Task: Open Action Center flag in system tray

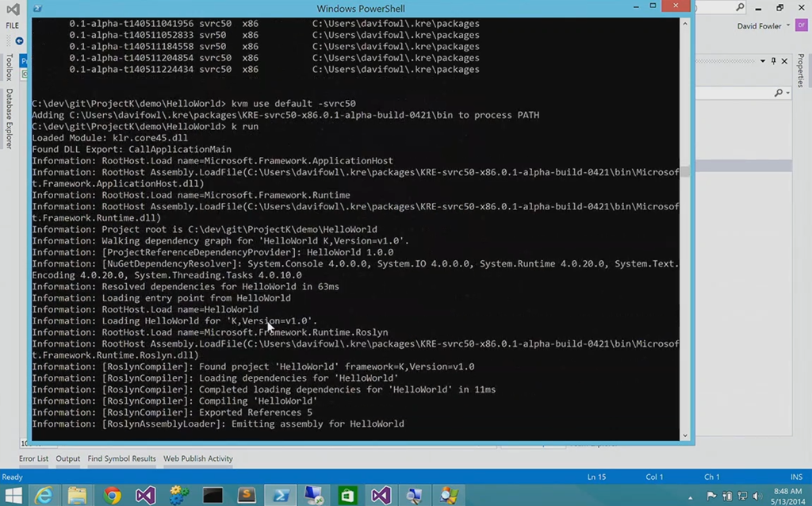Action: 711,496
